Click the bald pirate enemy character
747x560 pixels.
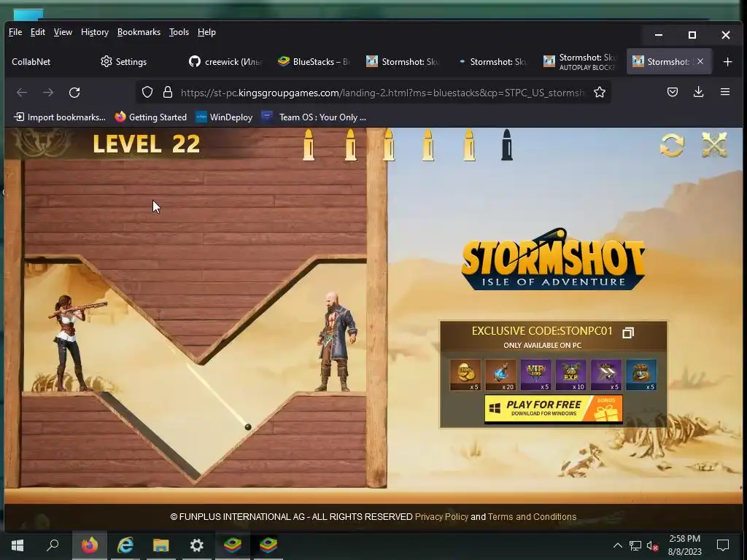tap(337, 342)
